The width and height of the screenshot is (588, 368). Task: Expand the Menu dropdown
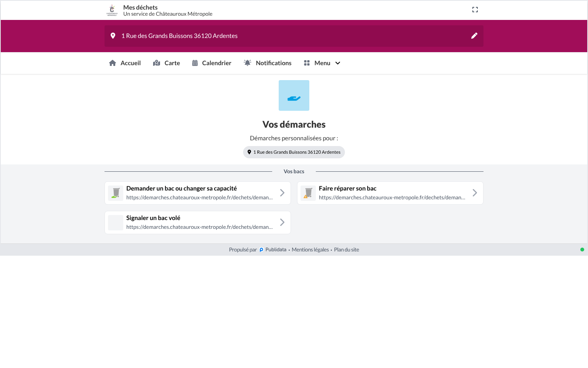click(x=322, y=63)
